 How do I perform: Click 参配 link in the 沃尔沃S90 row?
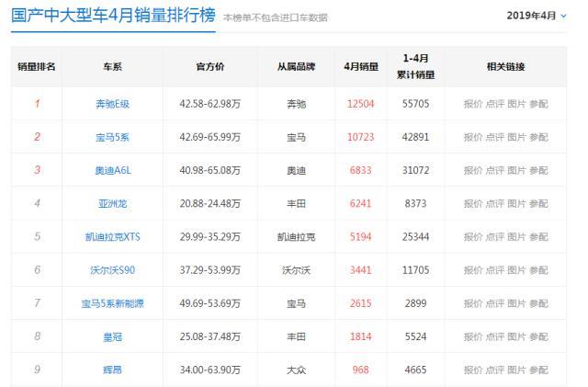(x=539, y=270)
